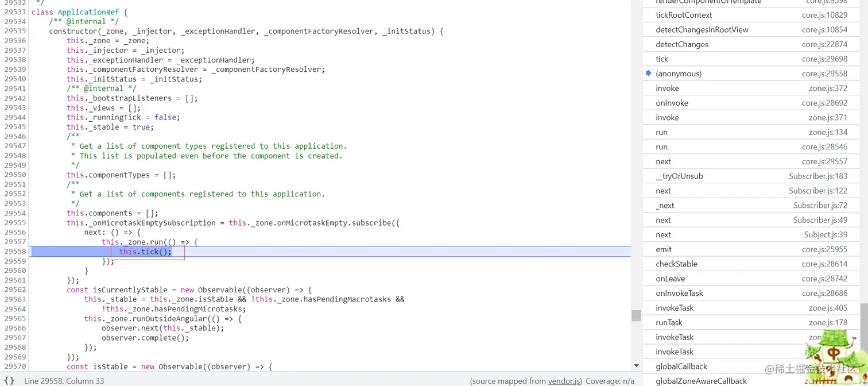Viewport: 868px width, 386px height.
Task: Click 'observer.next(this._stable);' code line
Action: (x=163, y=328)
